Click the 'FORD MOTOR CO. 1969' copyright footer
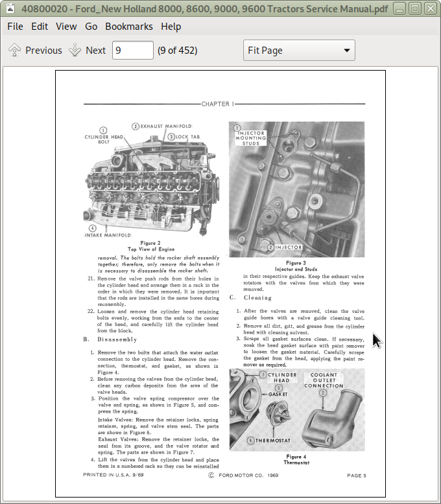Screen dimensions: 441x504 coord(243,475)
